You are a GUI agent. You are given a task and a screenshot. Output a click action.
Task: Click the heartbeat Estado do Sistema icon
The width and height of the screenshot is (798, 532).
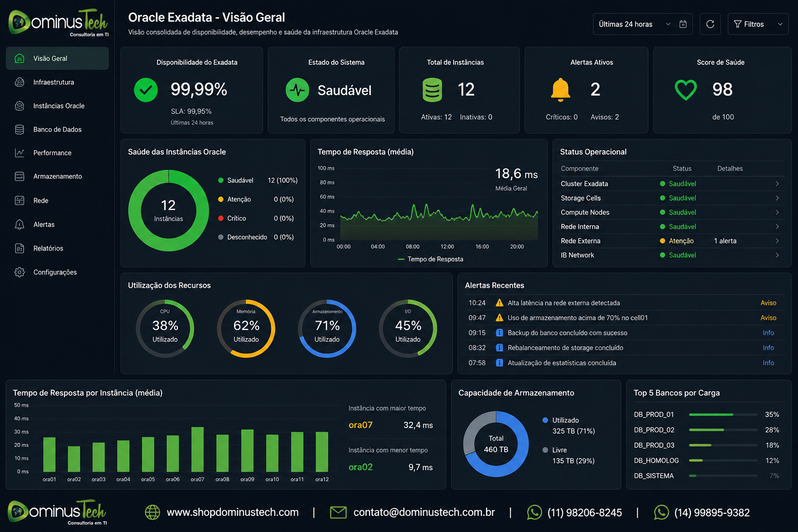click(297, 90)
